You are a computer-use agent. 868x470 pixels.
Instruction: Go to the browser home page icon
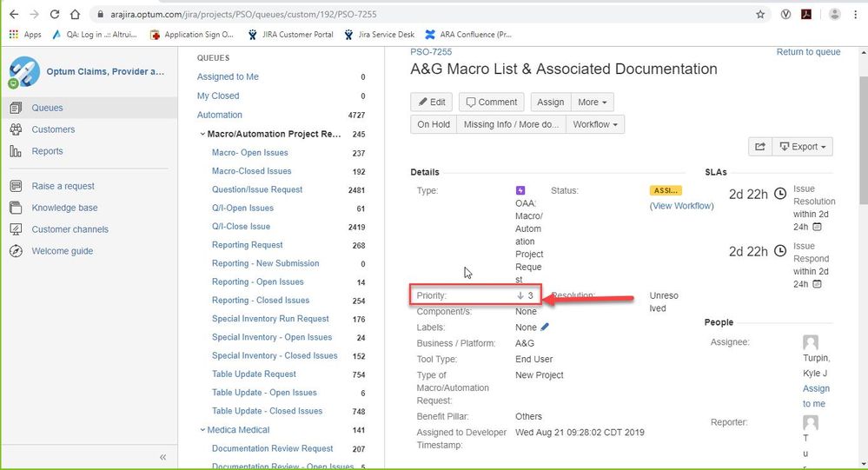[x=75, y=15]
